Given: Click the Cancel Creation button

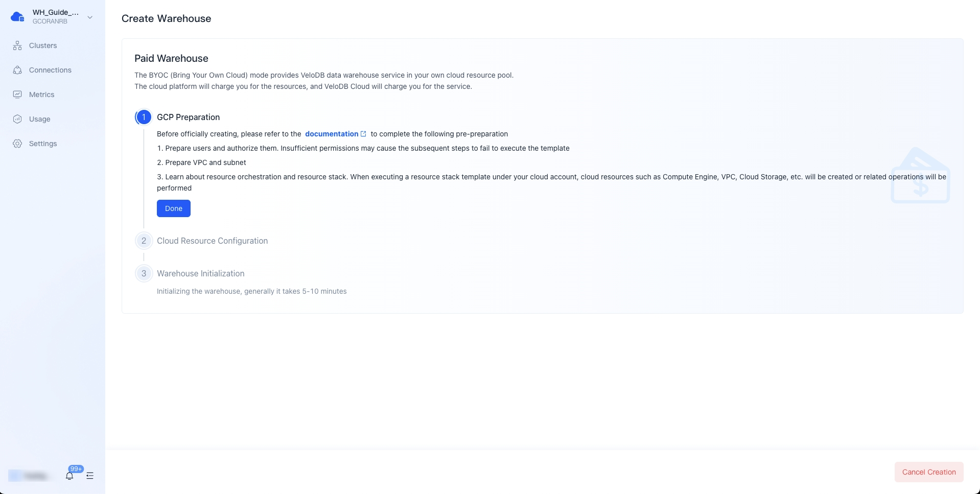Looking at the screenshot, I should point(928,472).
